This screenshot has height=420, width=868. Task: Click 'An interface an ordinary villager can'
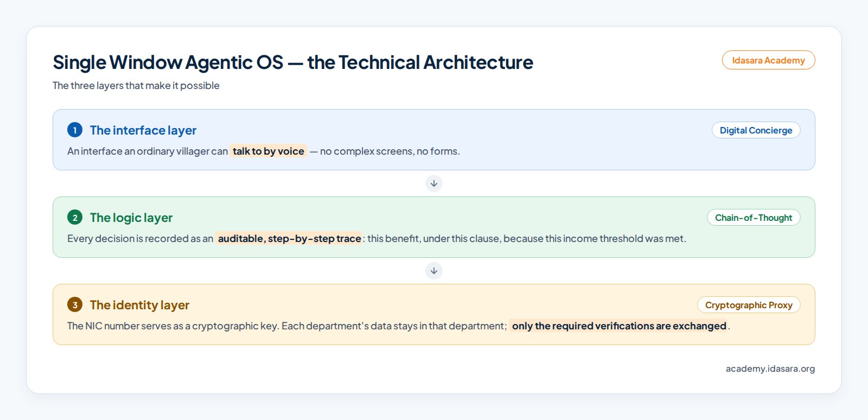(148, 151)
